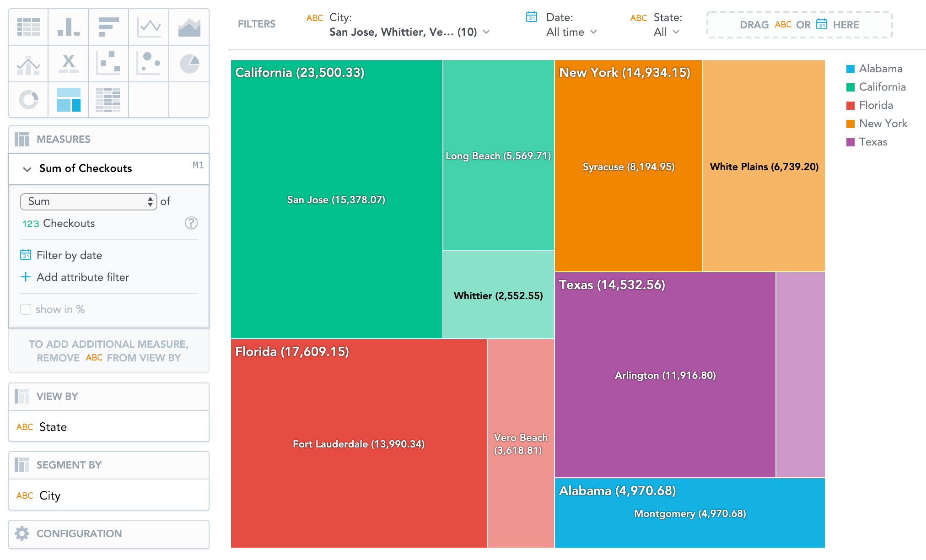This screenshot has height=560, width=926.
Task: Open the State filter dropdown
Action: tap(667, 32)
